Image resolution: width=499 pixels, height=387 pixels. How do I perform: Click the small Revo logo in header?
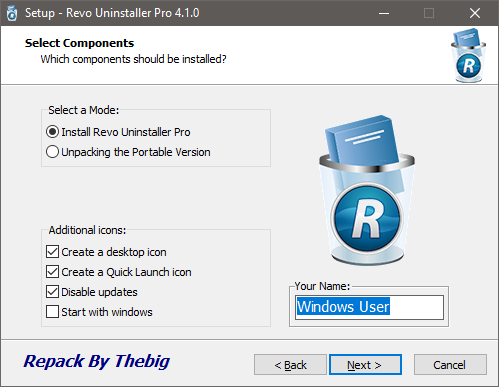[x=468, y=56]
